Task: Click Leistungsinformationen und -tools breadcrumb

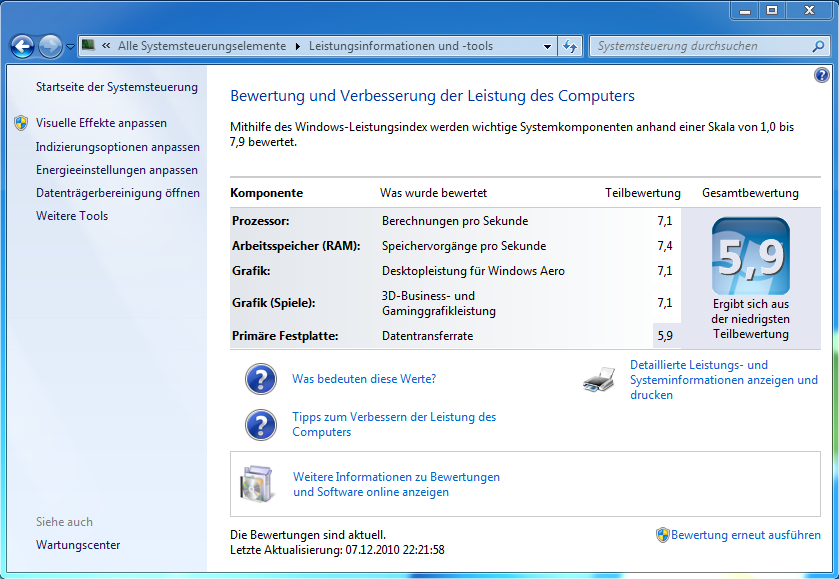Action: [x=401, y=46]
